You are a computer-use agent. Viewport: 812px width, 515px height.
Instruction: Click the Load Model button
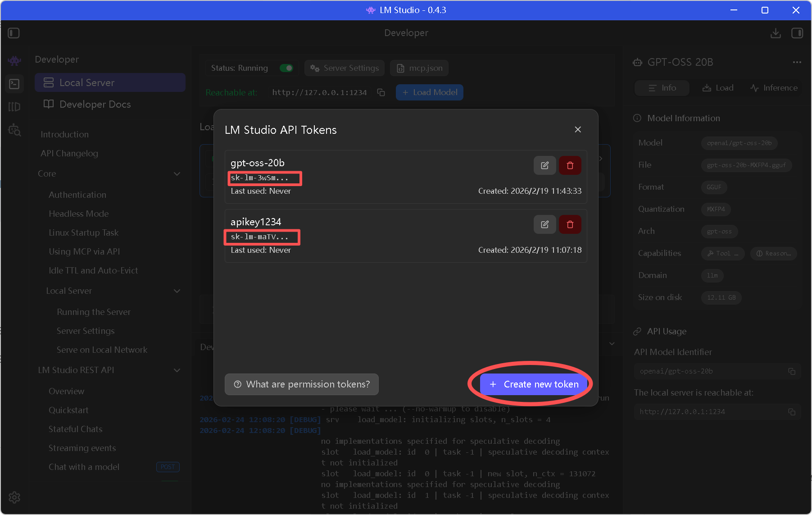click(x=430, y=92)
